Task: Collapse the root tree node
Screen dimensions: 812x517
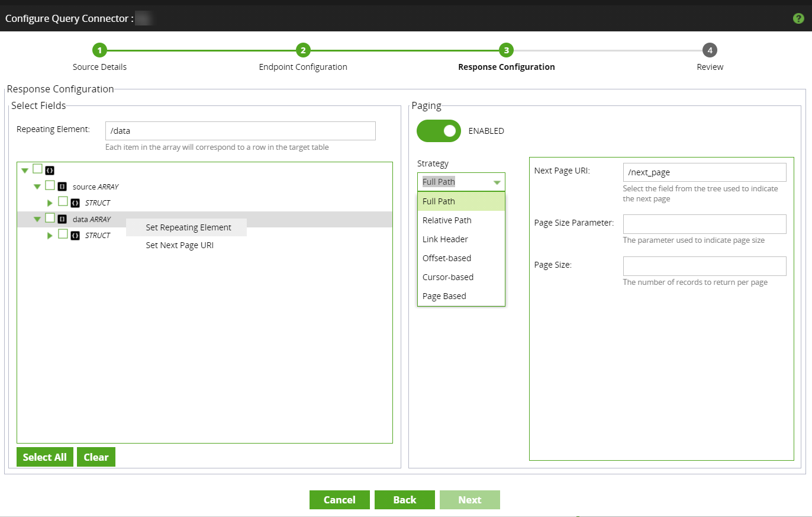Action: click(x=25, y=171)
